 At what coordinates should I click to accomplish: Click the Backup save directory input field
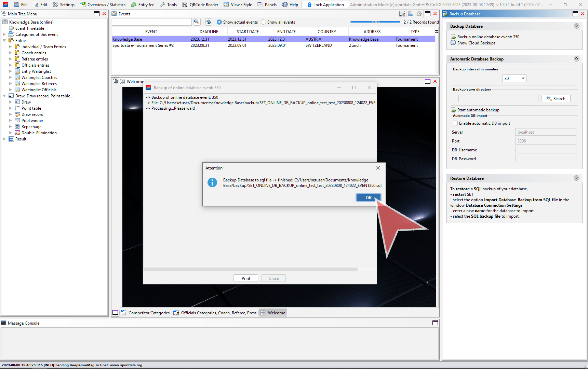pyautogui.click(x=498, y=99)
